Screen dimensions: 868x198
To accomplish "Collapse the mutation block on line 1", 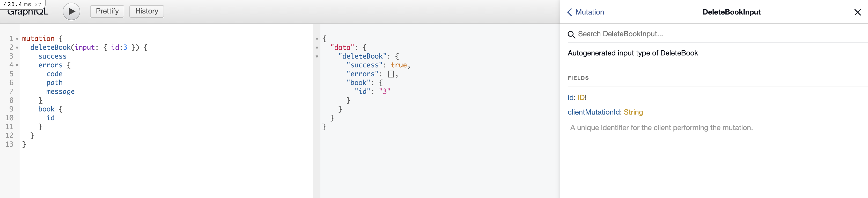I will coord(17,39).
